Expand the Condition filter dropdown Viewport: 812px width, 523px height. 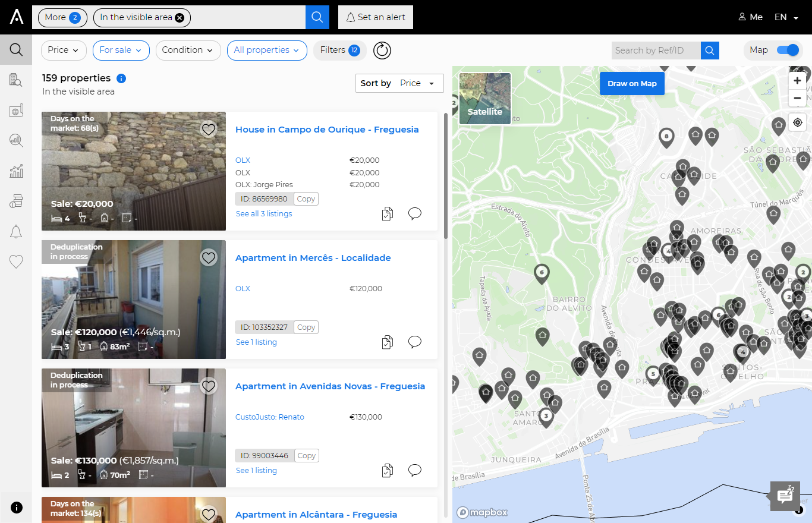point(188,51)
